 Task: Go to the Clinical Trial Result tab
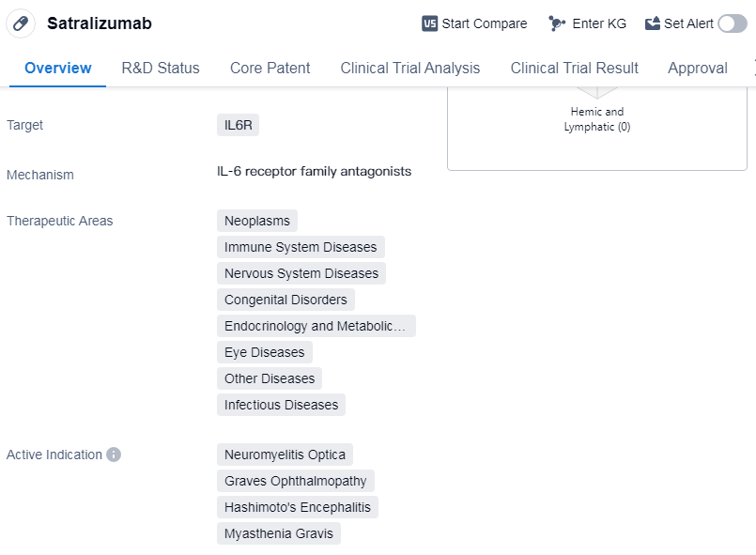pyautogui.click(x=574, y=68)
